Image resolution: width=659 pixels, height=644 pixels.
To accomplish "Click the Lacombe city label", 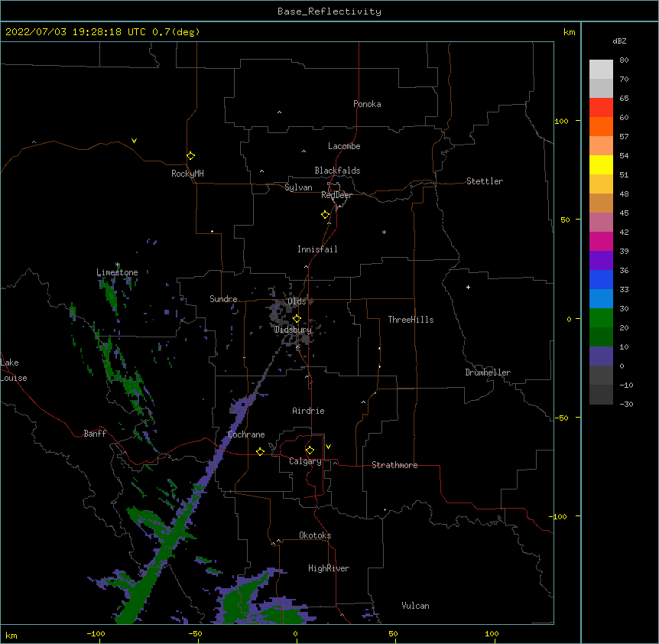I will point(344,146).
